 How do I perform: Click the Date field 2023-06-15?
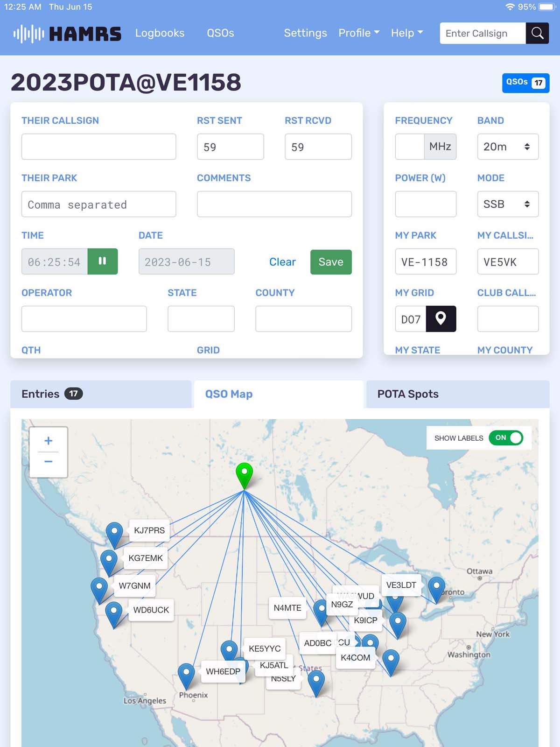(x=186, y=261)
